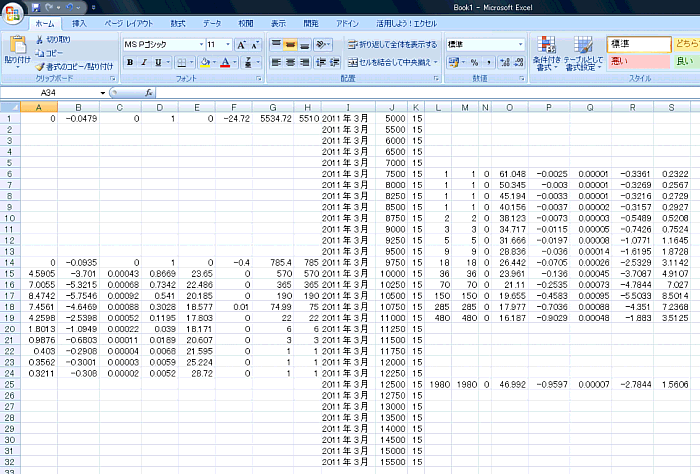Open the font color dropdown arrow

pos(235,62)
